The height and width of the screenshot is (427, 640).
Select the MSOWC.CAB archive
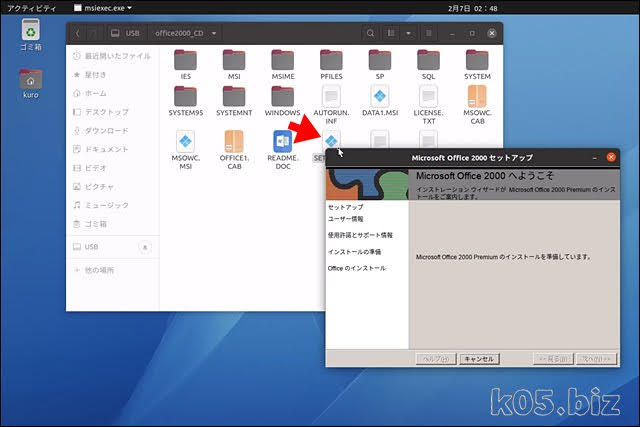(x=477, y=105)
